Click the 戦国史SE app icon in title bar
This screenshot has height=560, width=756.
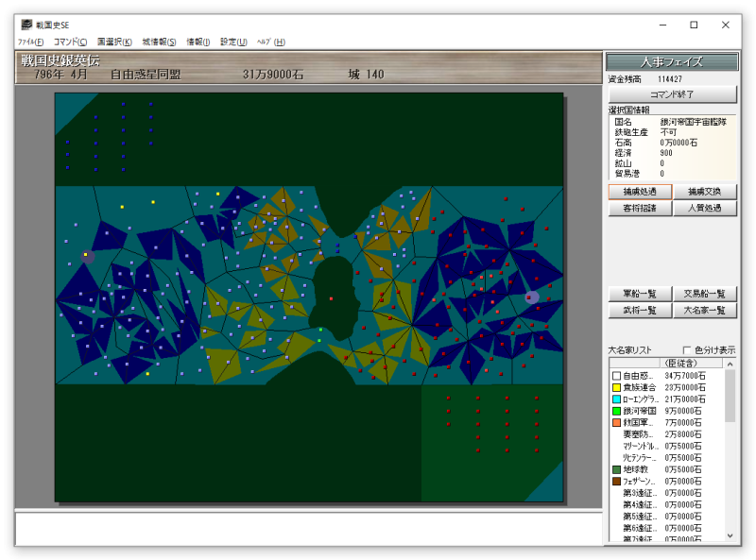[x=27, y=25]
